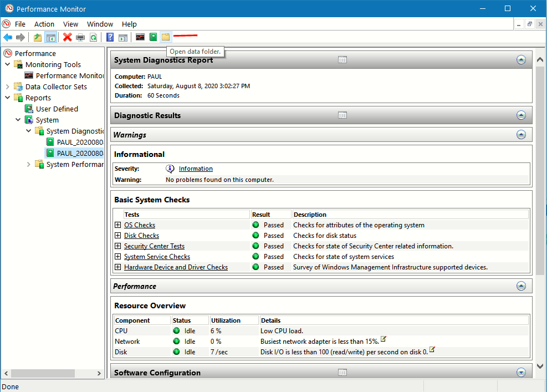The image size is (547, 392).
Task: Click the Print icon in the toolbar
Action: 81,36
